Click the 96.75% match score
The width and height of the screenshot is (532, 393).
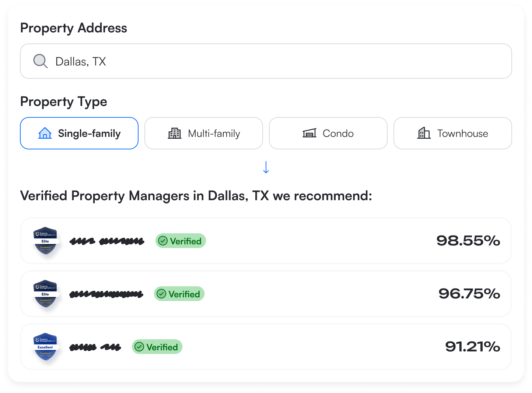469,294
